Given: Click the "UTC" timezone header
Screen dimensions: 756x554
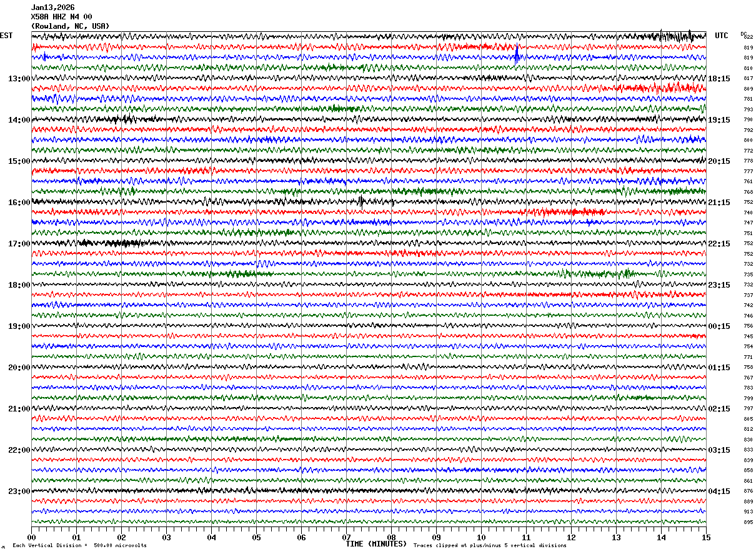Looking at the screenshot, I should [722, 36].
